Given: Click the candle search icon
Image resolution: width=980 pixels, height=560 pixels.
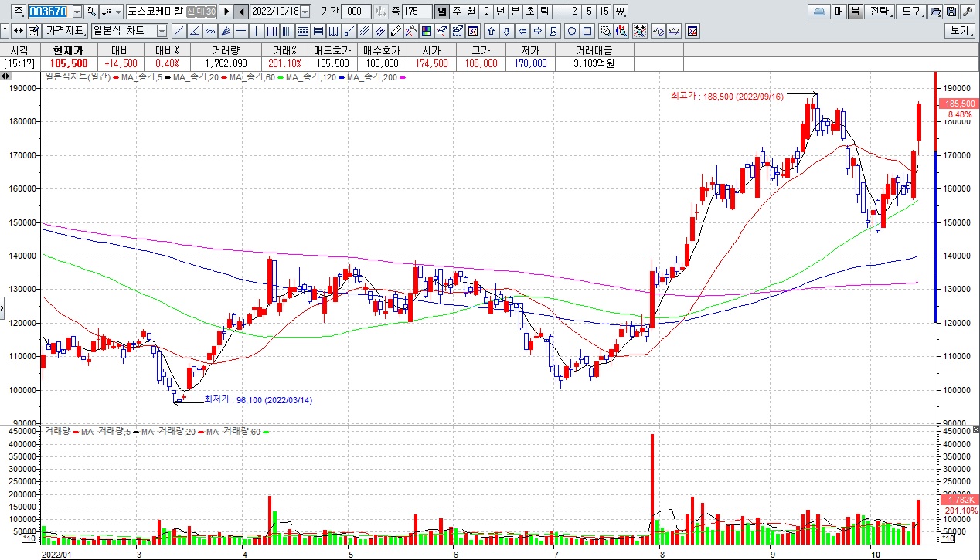Looking at the screenshot, I should [621, 31].
